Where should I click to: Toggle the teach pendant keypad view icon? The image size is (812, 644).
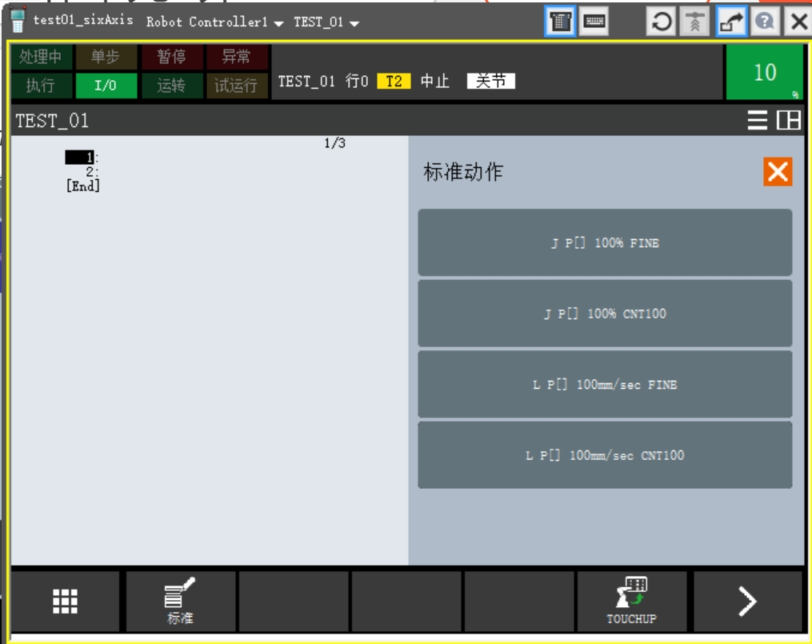pos(560,22)
